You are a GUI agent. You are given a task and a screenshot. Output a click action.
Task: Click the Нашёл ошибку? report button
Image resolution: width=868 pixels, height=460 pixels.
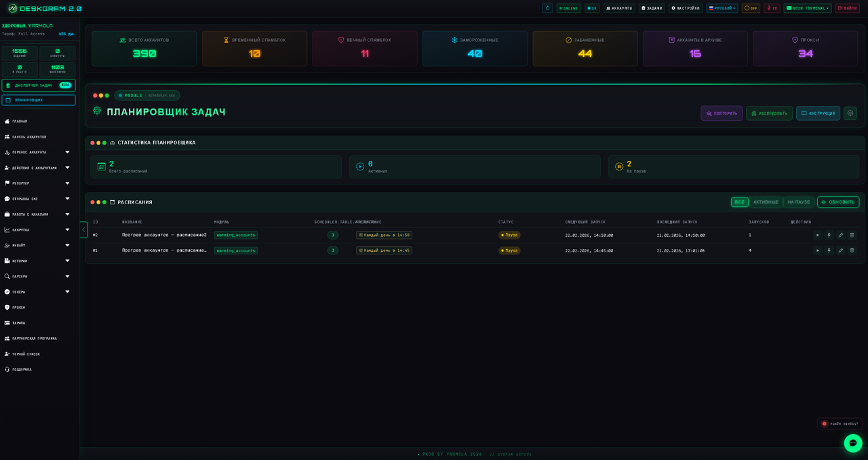tap(840, 423)
